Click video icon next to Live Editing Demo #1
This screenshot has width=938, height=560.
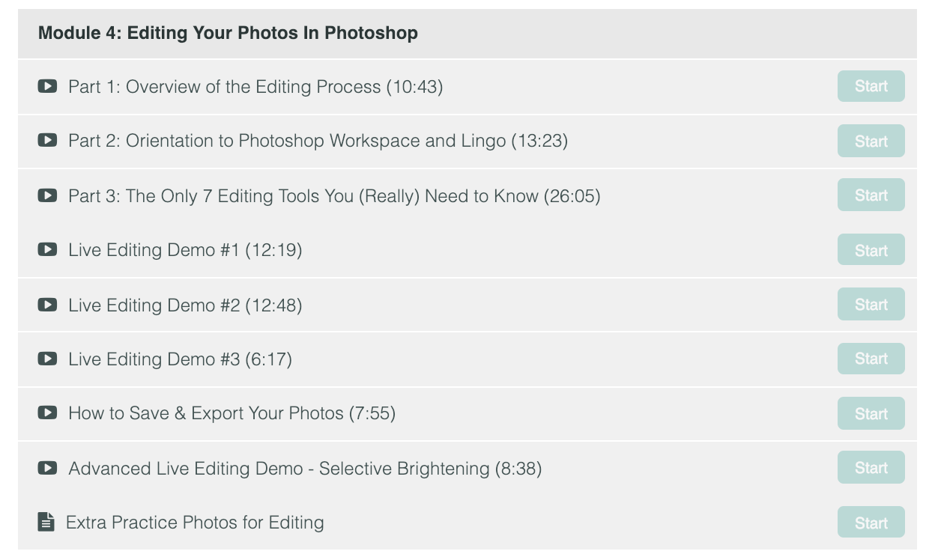point(47,249)
